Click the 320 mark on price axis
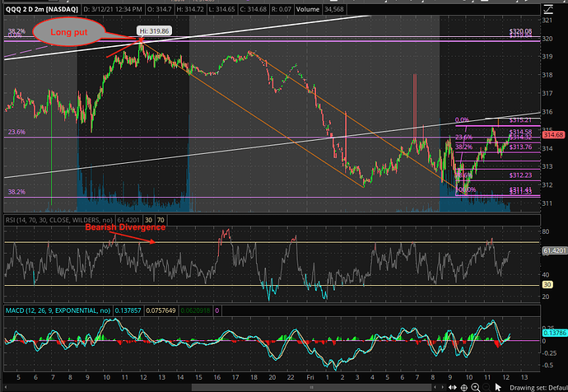Screen dimensions: 568x392 click(x=547, y=37)
